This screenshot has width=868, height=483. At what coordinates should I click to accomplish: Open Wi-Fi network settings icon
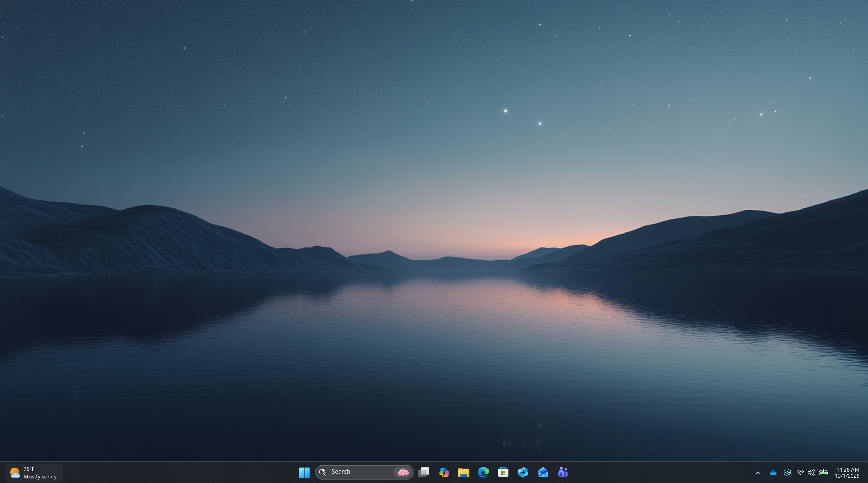point(801,473)
